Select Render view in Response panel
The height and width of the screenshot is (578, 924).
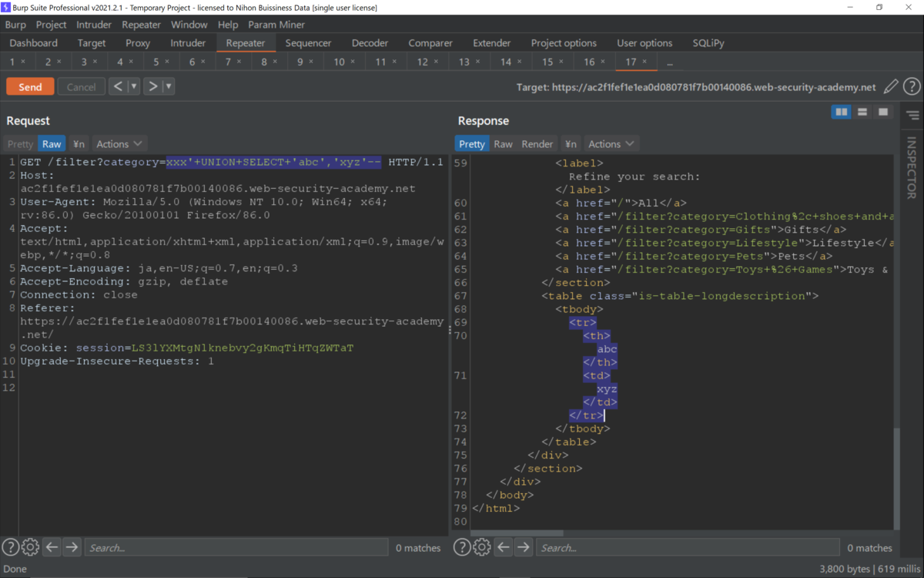coord(537,144)
